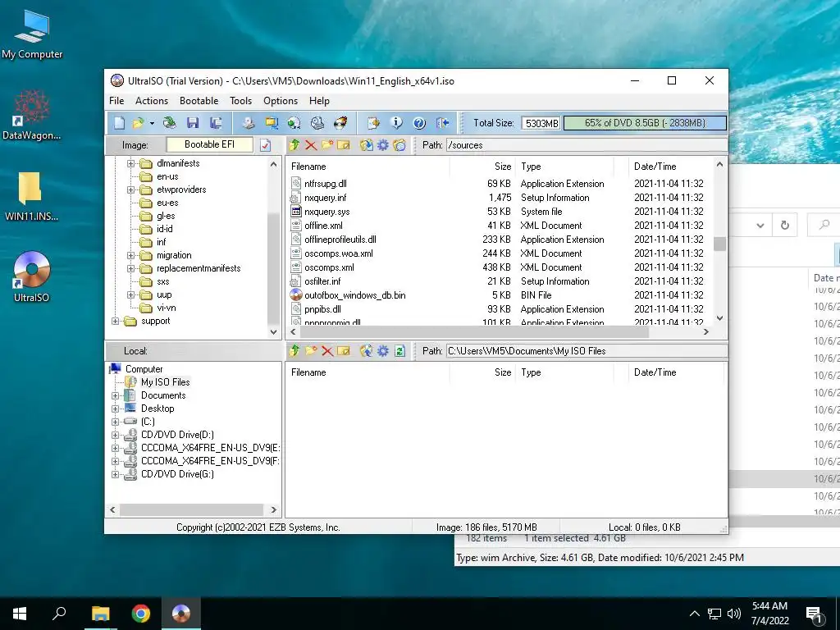Click the green Refresh icon in the Local pane
Viewport: 840px width, 630px height.
click(399, 351)
